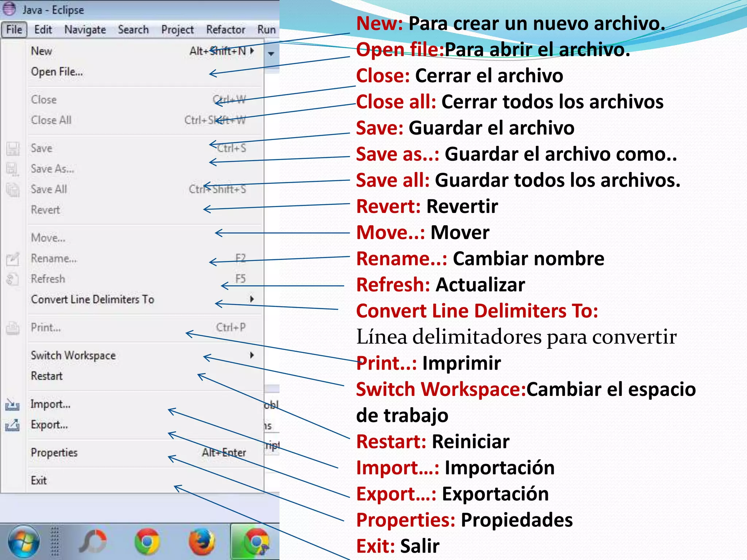Screen dimensions: 747x560
Task: Open the File menu
Action: point(14,30)
